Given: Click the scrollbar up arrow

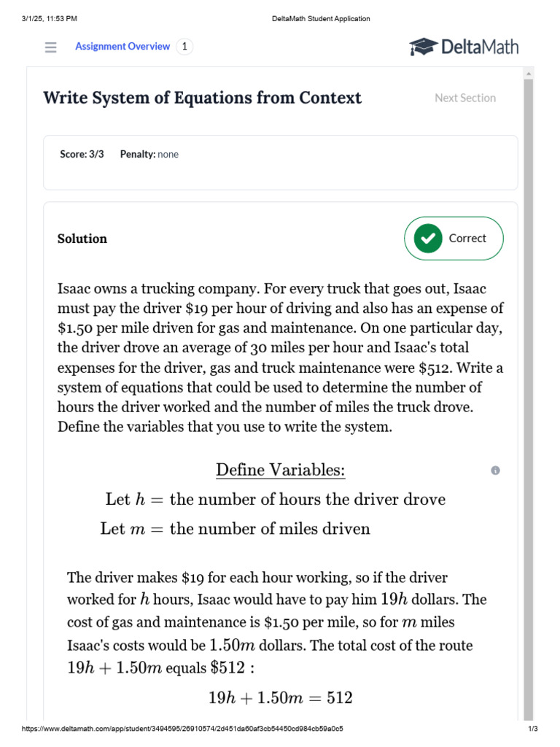Looking at the screenshot, I should click(x=529, y=74).
